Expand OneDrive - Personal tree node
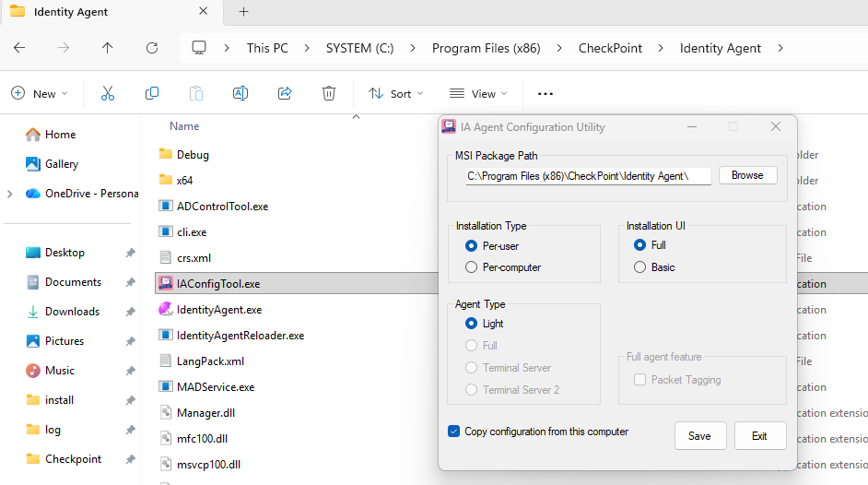 pos(9,194)
